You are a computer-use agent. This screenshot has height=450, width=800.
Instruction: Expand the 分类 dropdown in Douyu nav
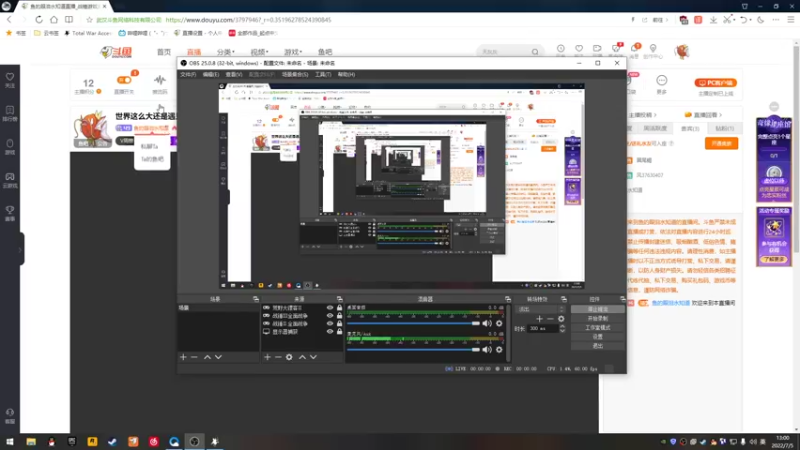(226, 52)
